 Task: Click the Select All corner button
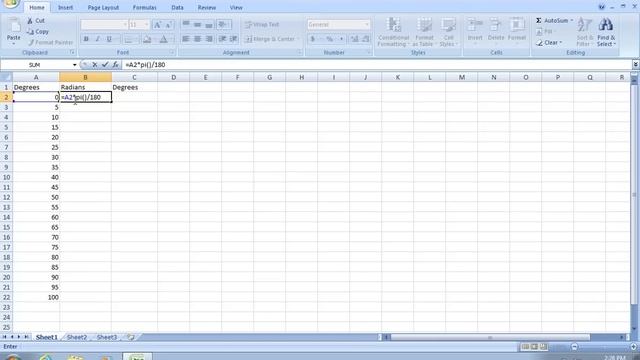pyautogui.click(x=6, y=77)
